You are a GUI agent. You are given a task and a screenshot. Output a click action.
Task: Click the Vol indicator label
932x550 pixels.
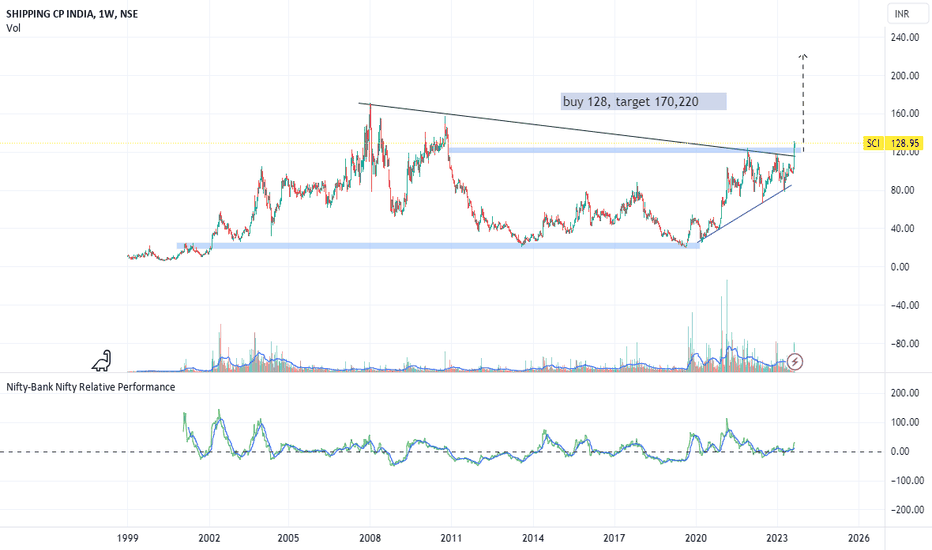[13, 28]
